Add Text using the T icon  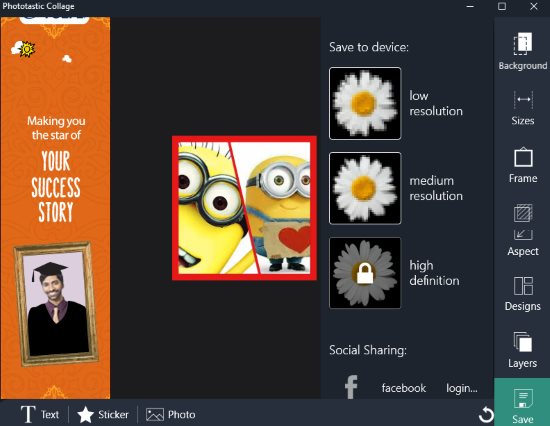pos(40,414)
